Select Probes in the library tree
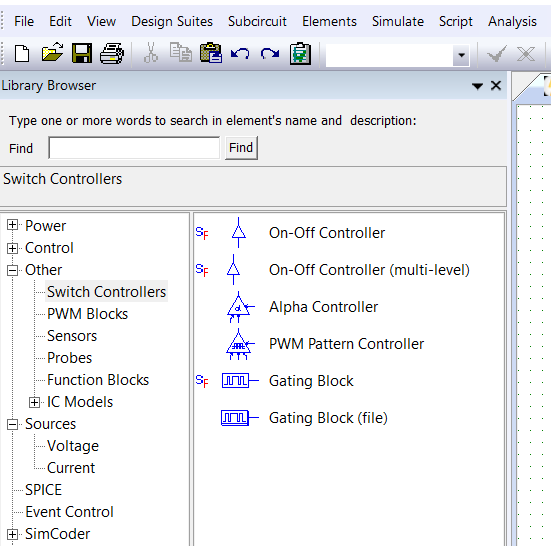This screenshot has width=551, height=546. [70, 358]
